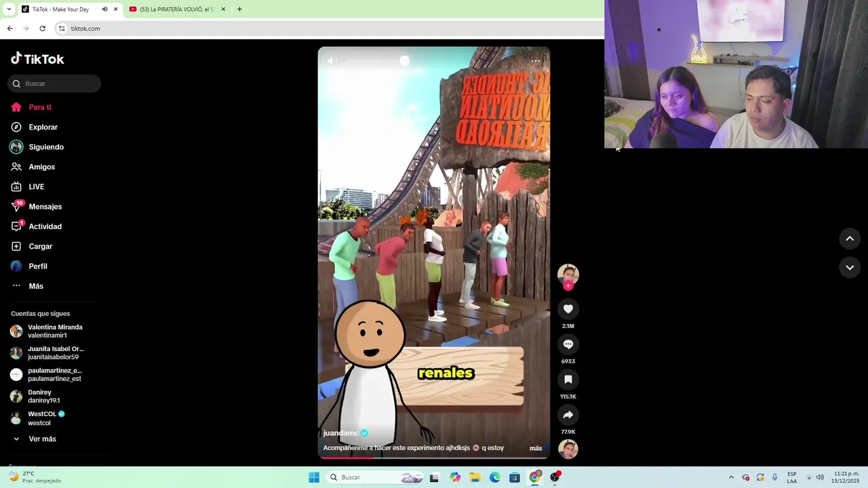Open juanitaisabelor59 followed account
The height and width of the screenshot is (488, 868).
pyautogui.click(x=46, y=352)
